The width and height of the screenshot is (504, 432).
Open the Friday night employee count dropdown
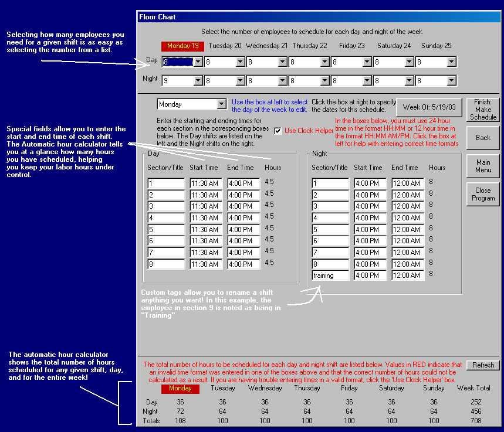point(367,81)
